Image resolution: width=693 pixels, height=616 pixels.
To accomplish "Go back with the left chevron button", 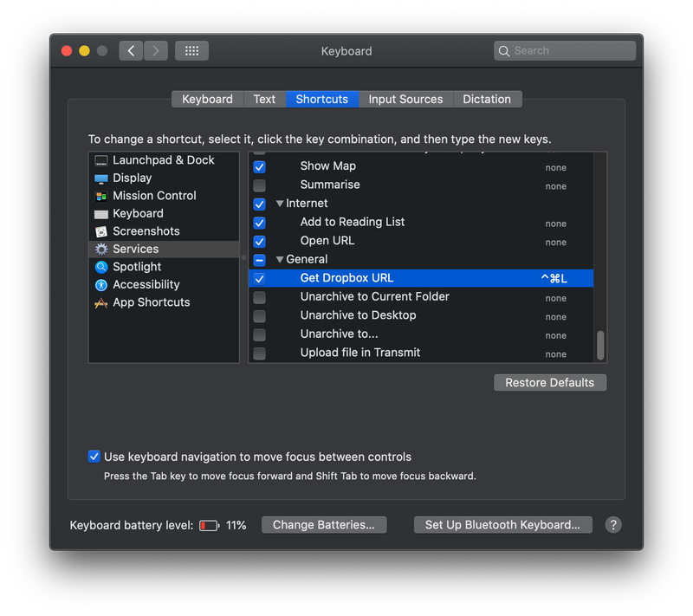I will click(131, 50).
